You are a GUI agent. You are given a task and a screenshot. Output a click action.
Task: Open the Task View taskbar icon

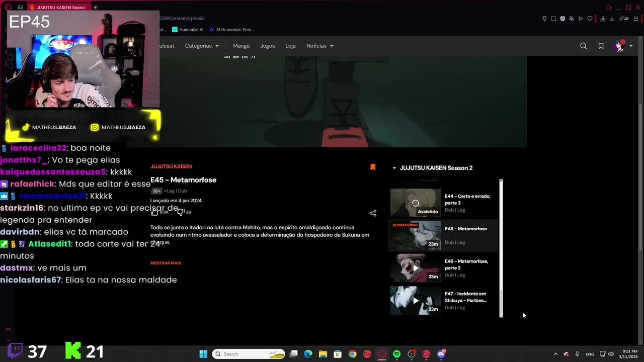[293, 354]
